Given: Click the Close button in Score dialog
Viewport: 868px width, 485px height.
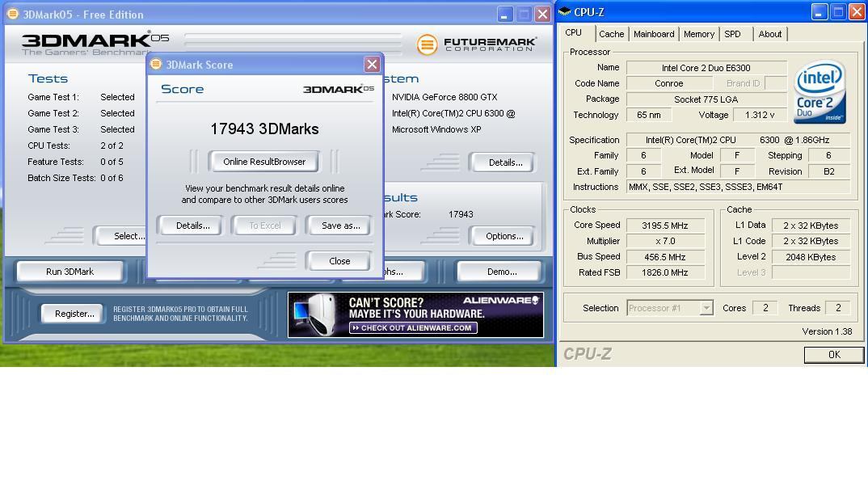Looking at the screenshot, I should [339, 261].
